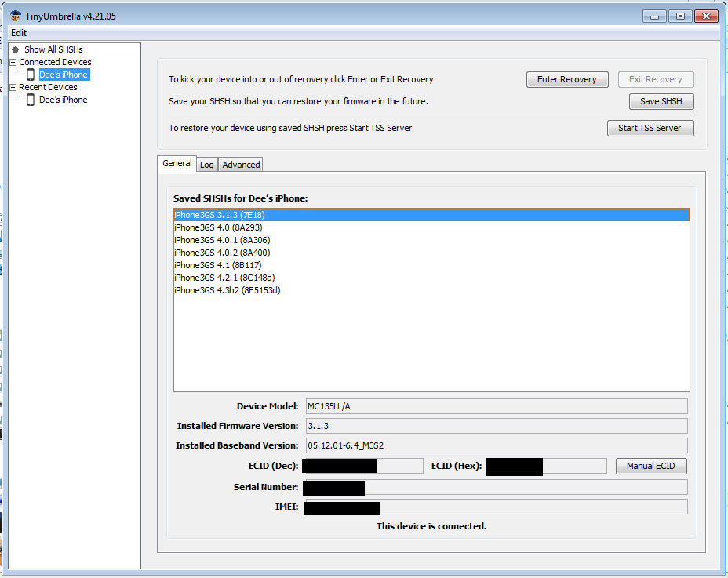The height and width of the screenshot is (578, 728).
Task: Select iPhone3GS 3.1.3 (7E18) entry
Action: pos(431,215)
